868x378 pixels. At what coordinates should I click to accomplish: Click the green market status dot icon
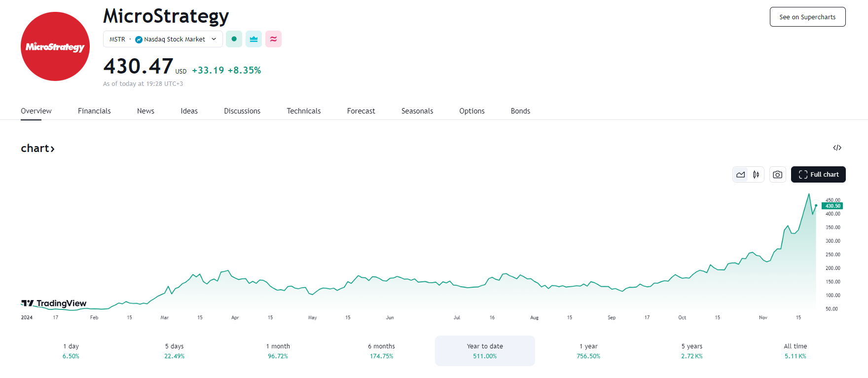[x=234, y=39]
